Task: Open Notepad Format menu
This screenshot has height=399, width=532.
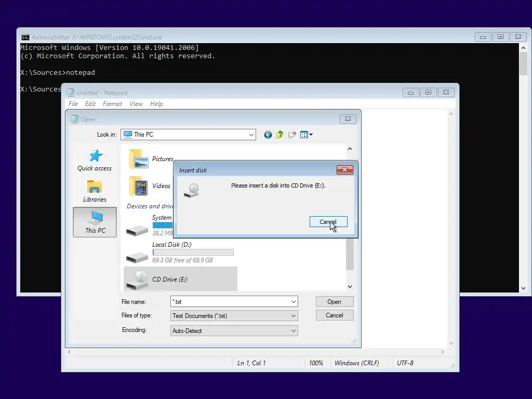Action: [112, 104]
